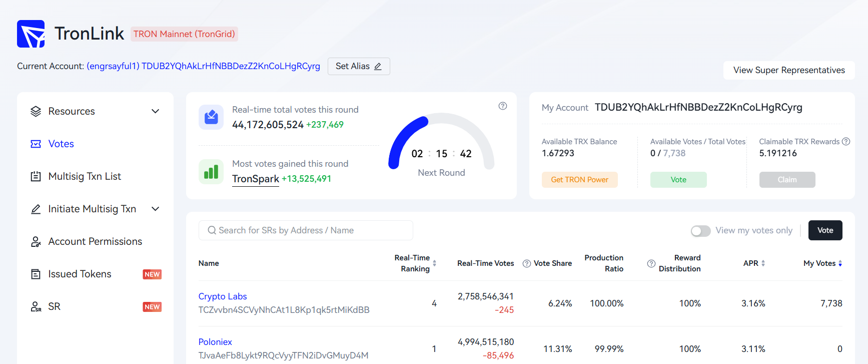Click the Get TRON Power button
Image resolution: width=868 pixels, height=364 pixels.
coord(580,180)
